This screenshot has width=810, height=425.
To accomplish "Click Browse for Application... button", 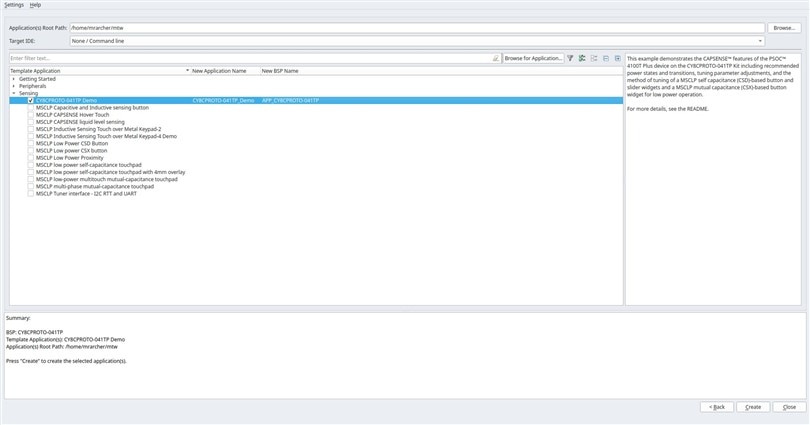I will [x=533, y=58].
